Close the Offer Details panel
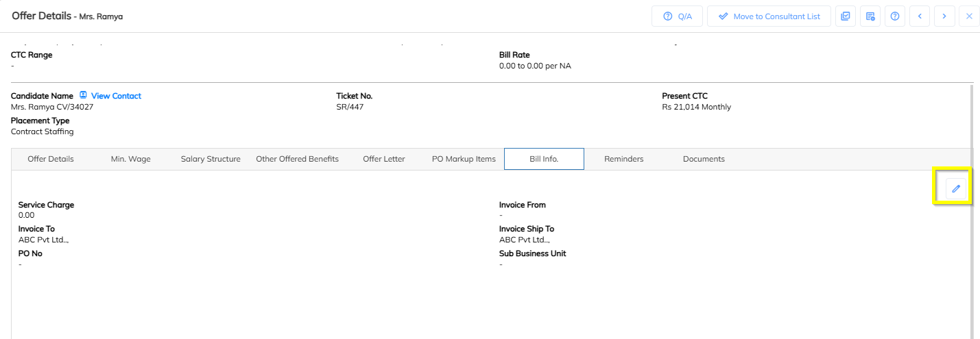This screenshot has width=980, height=339. pyautogui.click(x=969, y=16)
